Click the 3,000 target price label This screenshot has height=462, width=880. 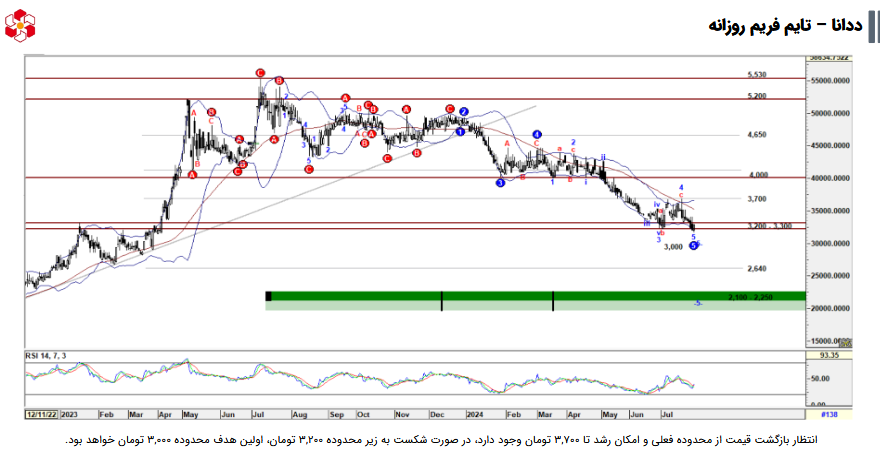coord(673,246)
